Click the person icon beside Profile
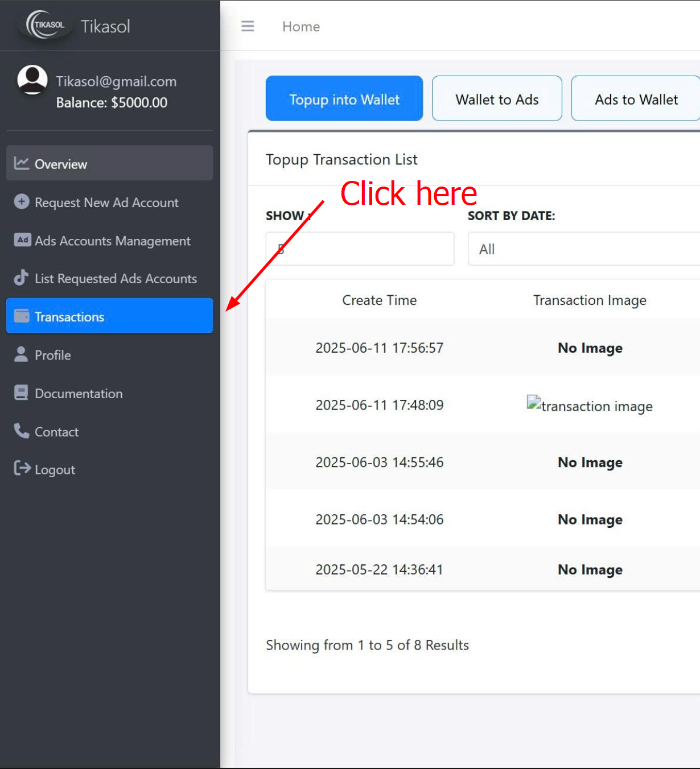700x769 pixels. (x=21, y=354)
